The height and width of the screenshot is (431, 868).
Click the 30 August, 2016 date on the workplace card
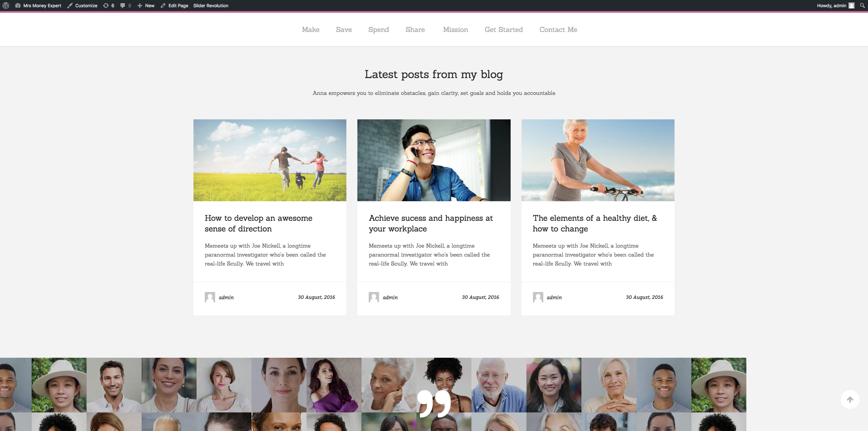pyautogui.click(x=480, y=297)
